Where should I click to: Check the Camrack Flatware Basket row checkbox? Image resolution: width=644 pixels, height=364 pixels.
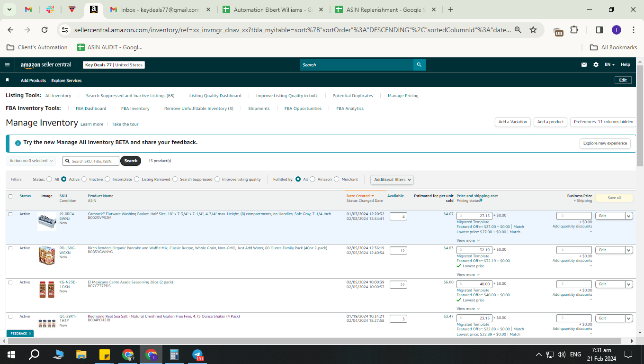10,214
